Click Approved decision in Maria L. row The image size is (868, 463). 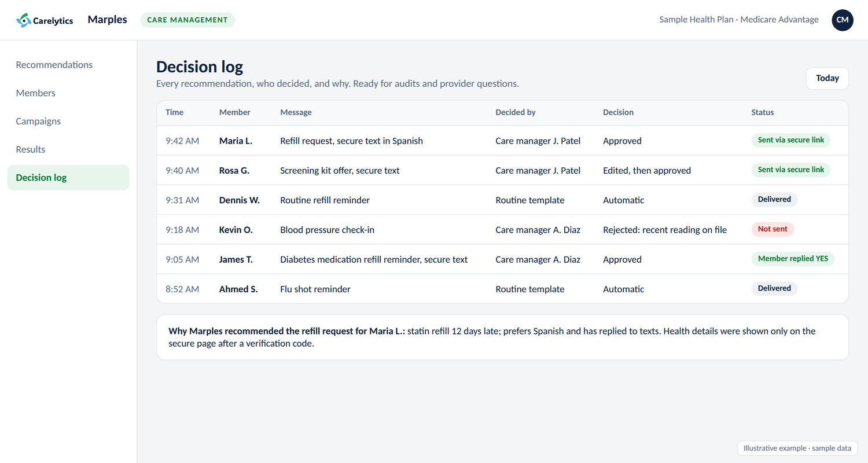(x=622, y=141)
